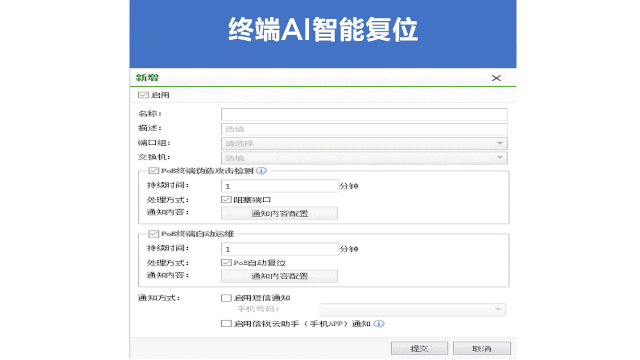Enable 启用信锐云助手 APP通知 checkbox

(226, 324)
